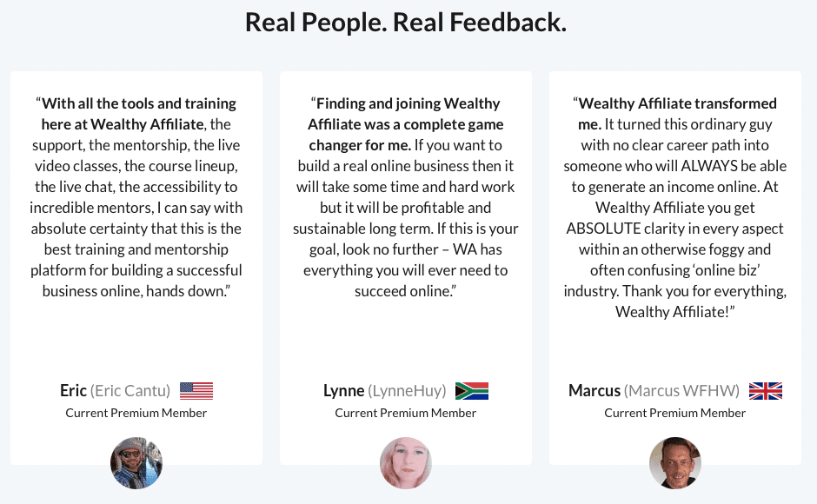This screenshot has width=817, height=504.
Task: Click Lynne's testimonial about complete game changer
Action: [405, 197]
